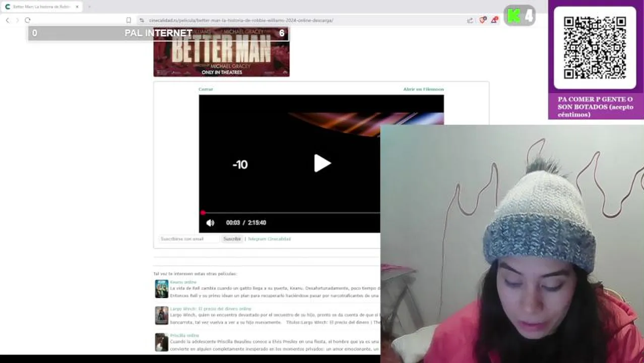The width and height of the screenshot is (644, 363).
Task: Click the Cerrar link above the player
Action: pyautogui.click(x=206, y=89)
